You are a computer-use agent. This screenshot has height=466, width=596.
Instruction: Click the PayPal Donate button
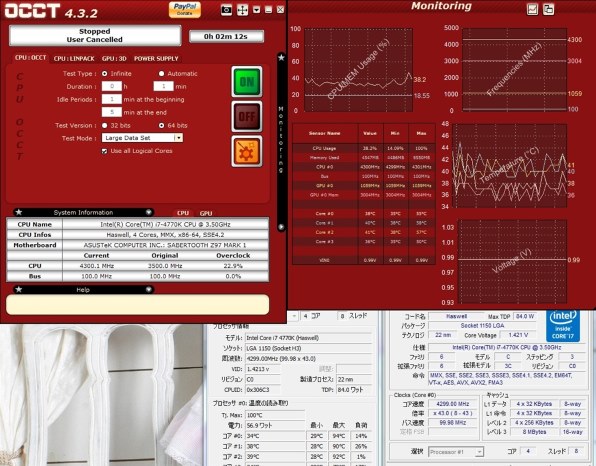[185, 9]
